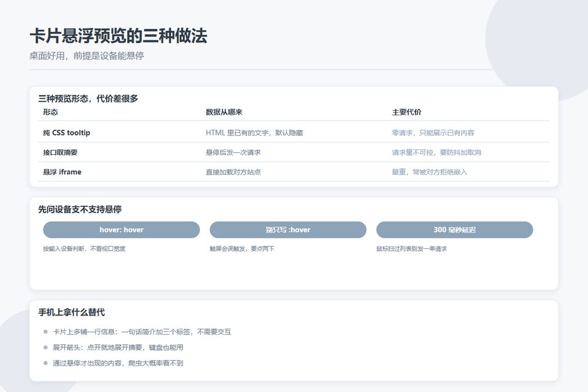Image resolution: width=588 pixels, height=392 pixels.
Task: Click cell "直接加载对方站点"
Action: coord(233,172)
